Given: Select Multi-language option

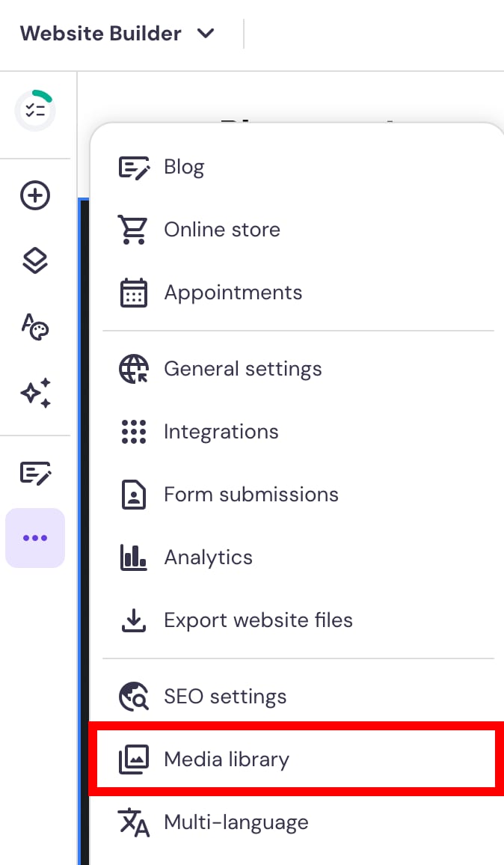Looking at the screenshot, I should tap(236, 822).
